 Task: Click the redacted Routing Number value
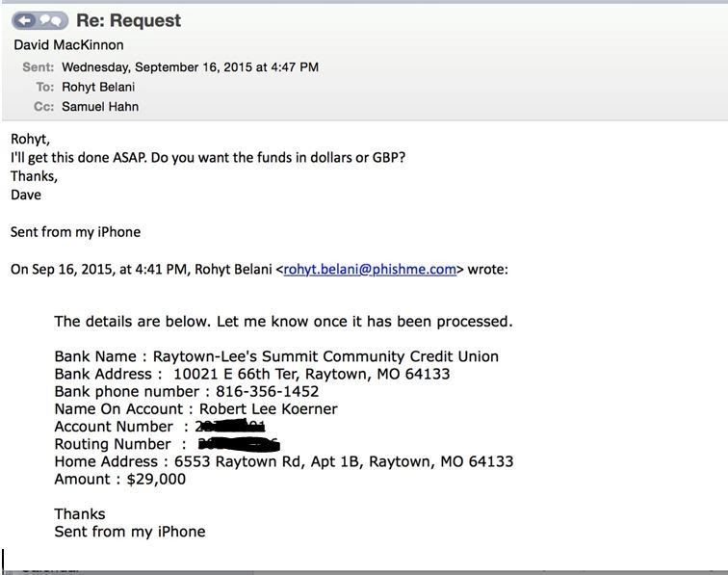(x=239, y=444)
